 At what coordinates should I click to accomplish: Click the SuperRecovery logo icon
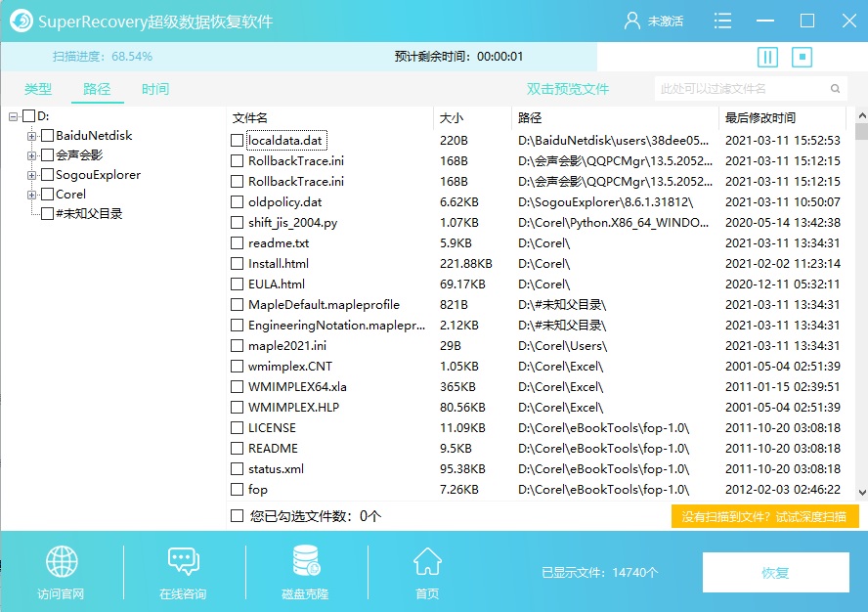click(x=22, y=22)
